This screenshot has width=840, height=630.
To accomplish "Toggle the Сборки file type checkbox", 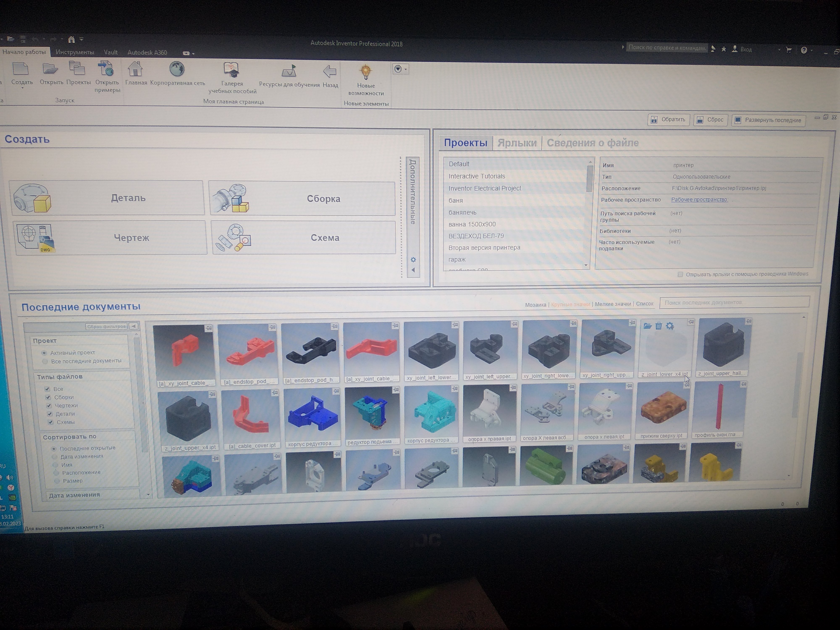I will click(48, 397).
